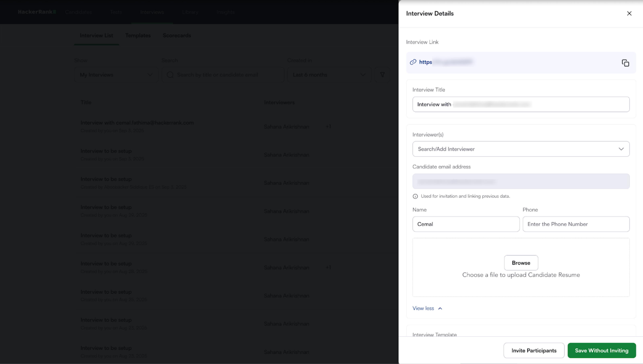Switch to the Templates tab
This screenshot has height=364, width=643.
click(x=138, y=36)
